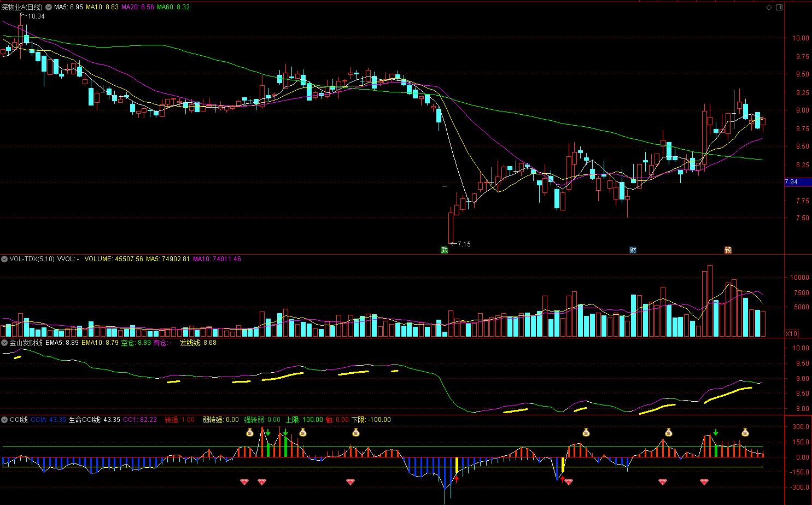Select the MA20: 8.56 label
Screen dimensions: 812x505
138,8
